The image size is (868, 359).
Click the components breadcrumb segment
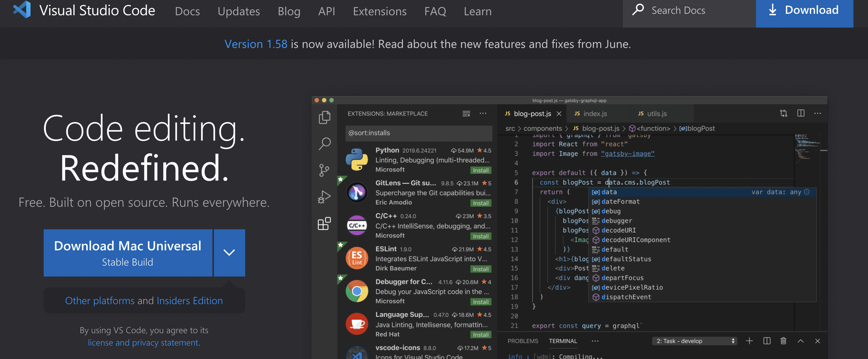[x=542, y=128]
